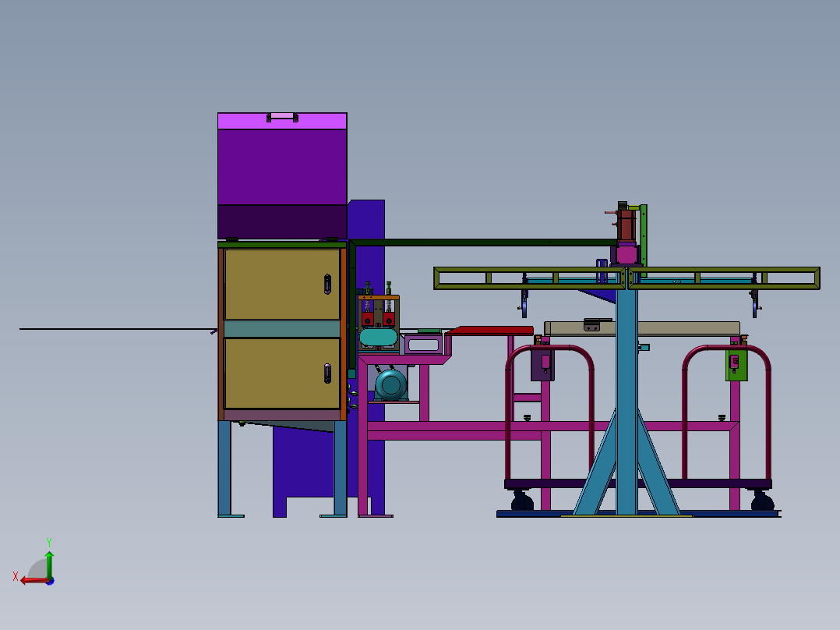
Task: Select the lower tan cabinet door
Action: tap(282, 373)
